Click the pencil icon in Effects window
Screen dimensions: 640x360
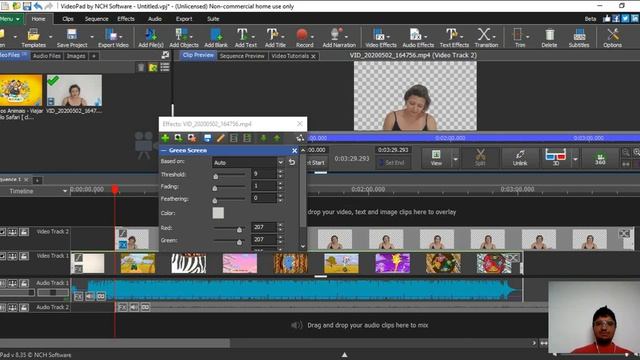tap(220, 138)
